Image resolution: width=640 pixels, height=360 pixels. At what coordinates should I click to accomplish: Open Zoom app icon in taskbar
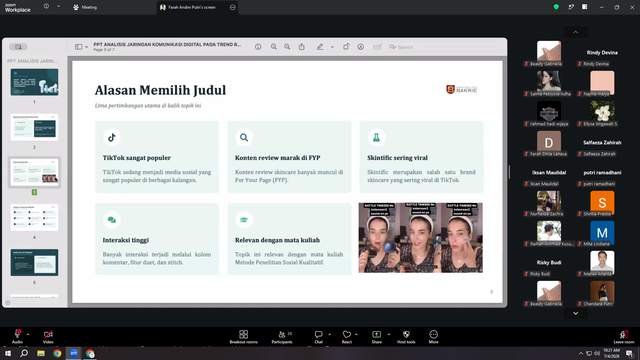(73, 353)
